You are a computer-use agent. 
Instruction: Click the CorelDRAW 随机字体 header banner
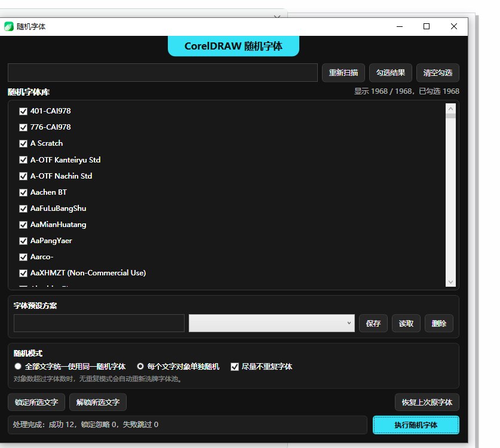[x=234, y=46]
